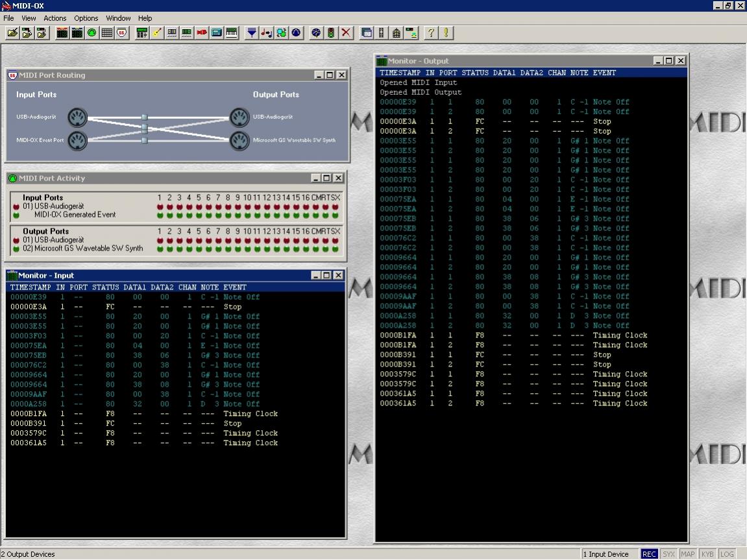Click the route 66 Port Routing toolbar icon
Viewport: 747px width, 560px height.
122,33
